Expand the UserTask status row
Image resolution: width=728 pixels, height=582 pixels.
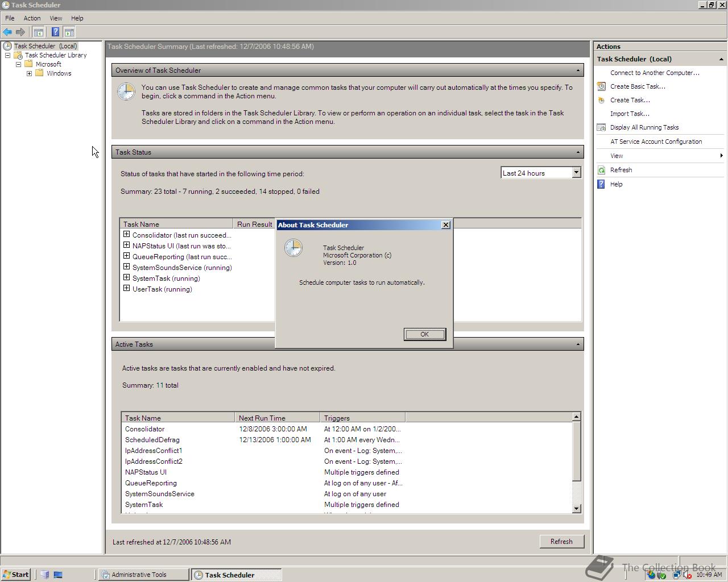click(126, 288)
